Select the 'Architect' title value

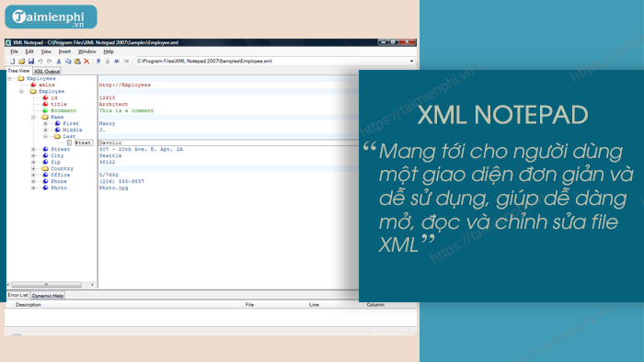pos(113,104)
